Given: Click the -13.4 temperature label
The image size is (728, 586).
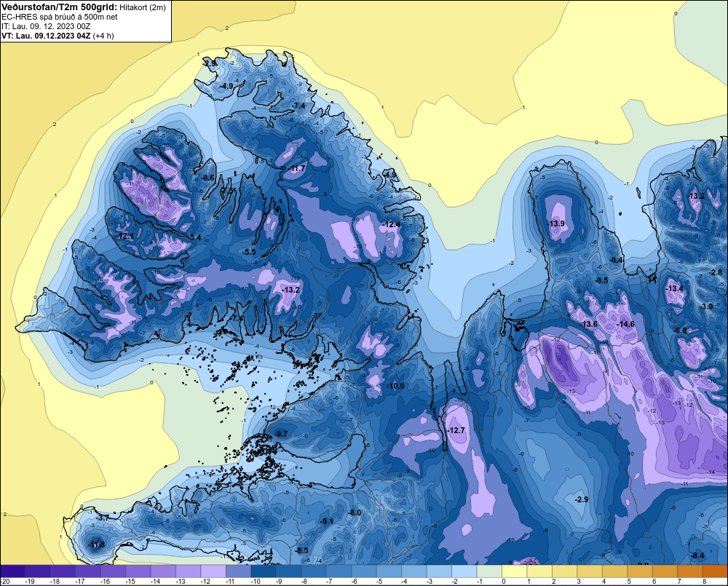Looking at the screenshot, I should [675, 288].
